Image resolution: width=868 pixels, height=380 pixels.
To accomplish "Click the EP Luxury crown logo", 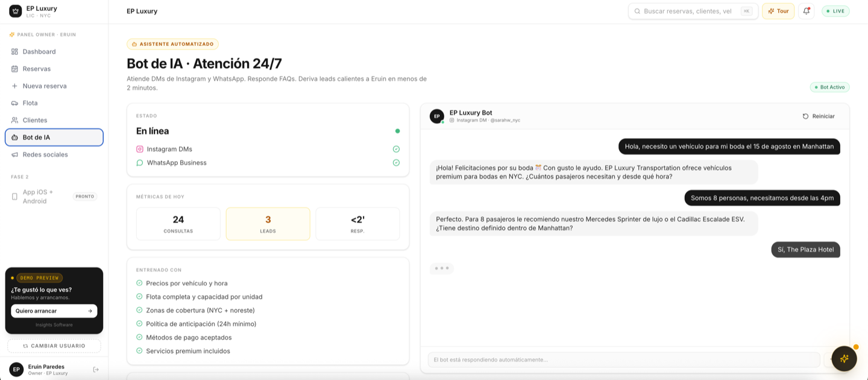I will [16, 11].
